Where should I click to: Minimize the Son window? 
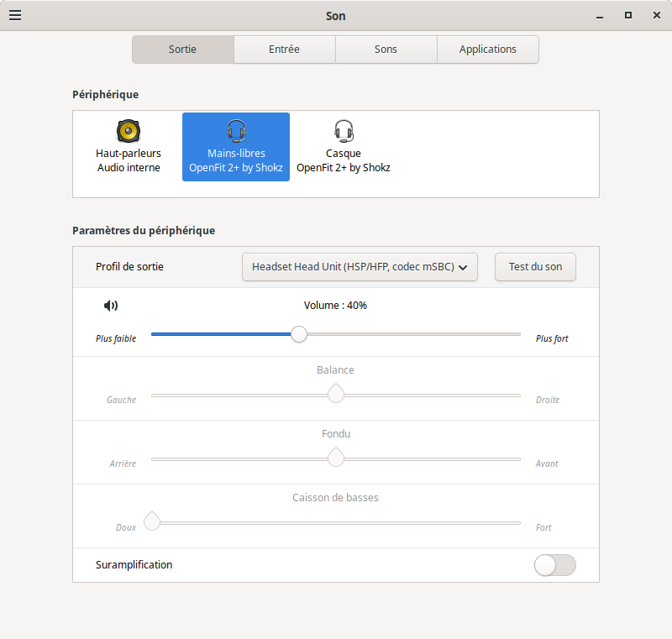coord(600,16)
